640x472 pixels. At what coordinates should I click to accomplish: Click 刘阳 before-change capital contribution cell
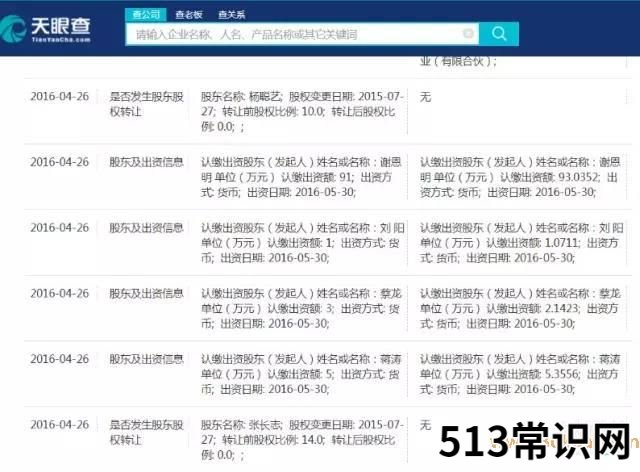pos(298,242)
